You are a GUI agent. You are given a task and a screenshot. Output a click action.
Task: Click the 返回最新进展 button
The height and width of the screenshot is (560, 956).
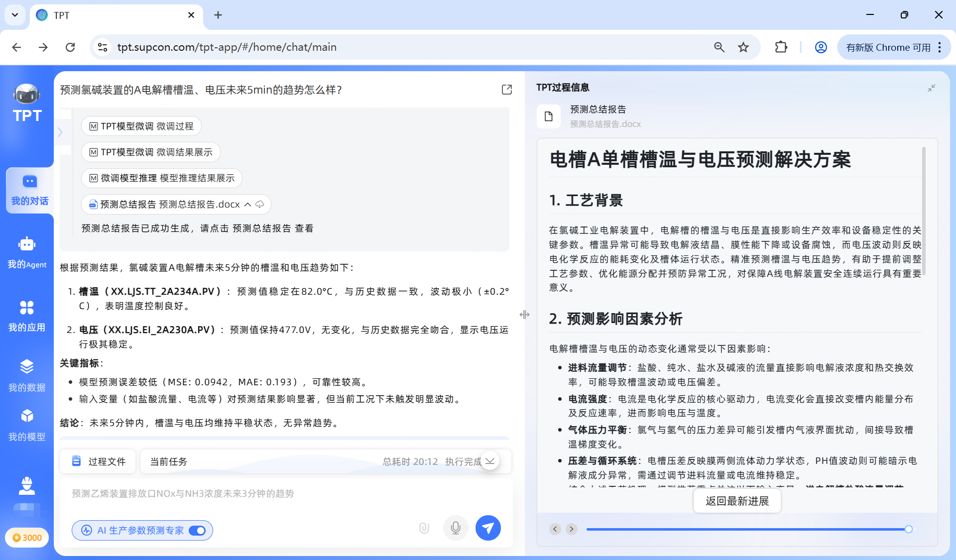736,501
